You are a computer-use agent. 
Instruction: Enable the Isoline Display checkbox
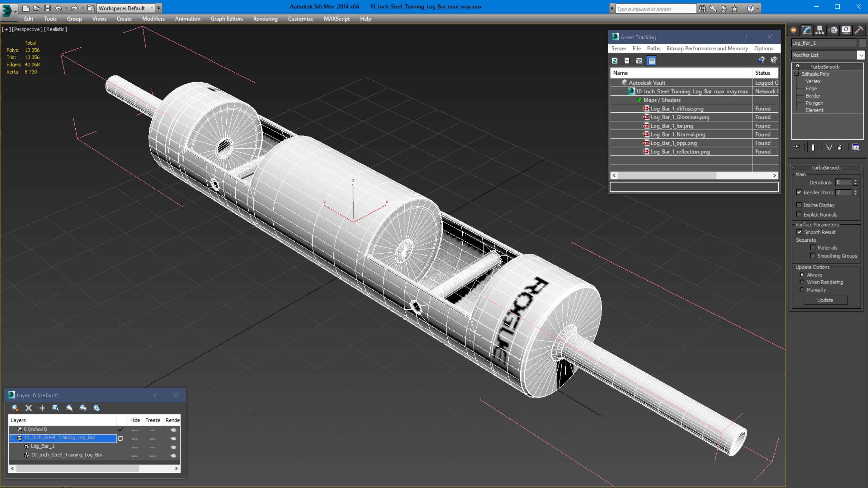[799, 205]
